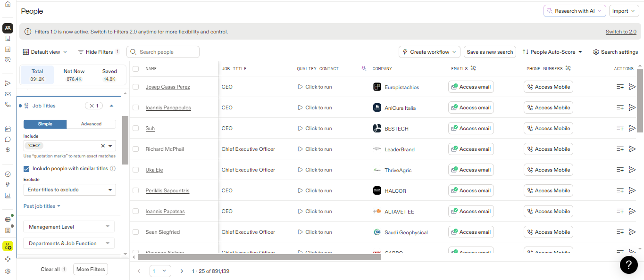
Task: Clear the CEO job title filter value
Action: coord(103,146)
